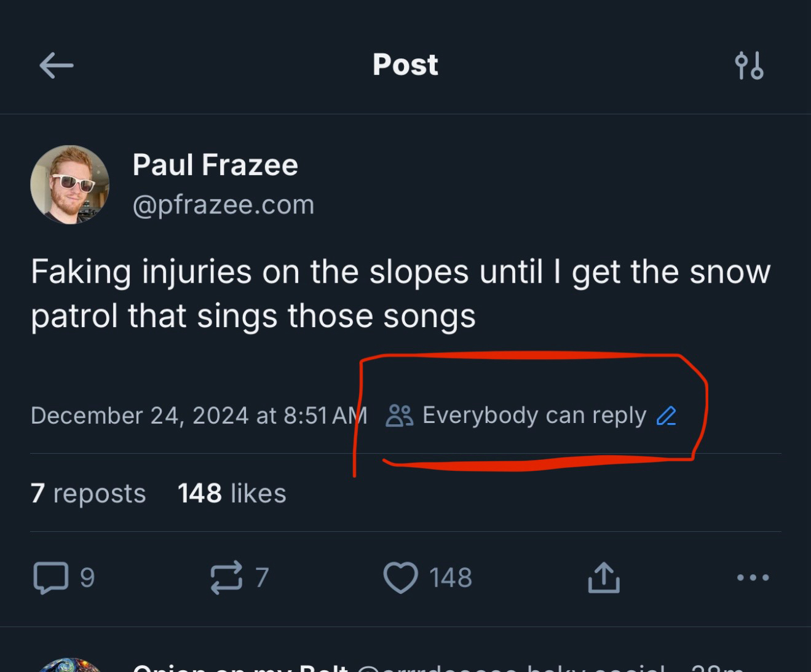
Task: Click the "Post" header title
Action: [x=405, y=65]
